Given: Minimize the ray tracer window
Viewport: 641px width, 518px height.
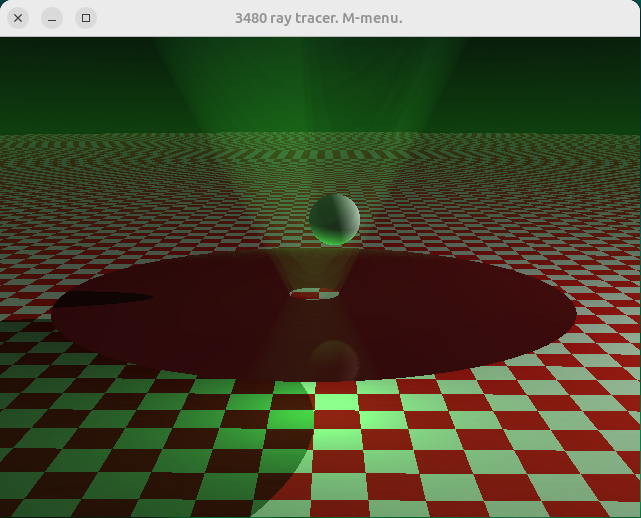Looking at the screenshot, I should pyautogui.click(x=52, y=18).
